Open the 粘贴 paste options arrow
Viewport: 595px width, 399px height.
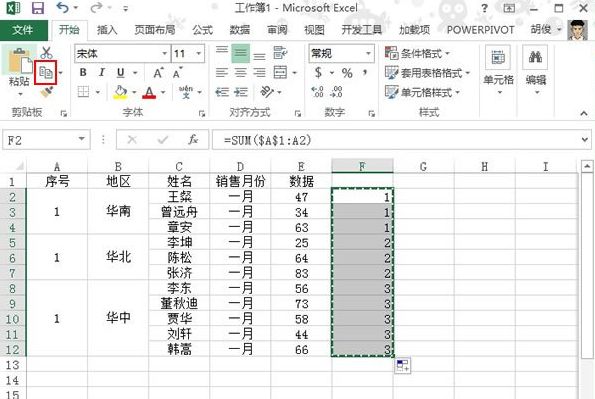(x=20, y=94)
